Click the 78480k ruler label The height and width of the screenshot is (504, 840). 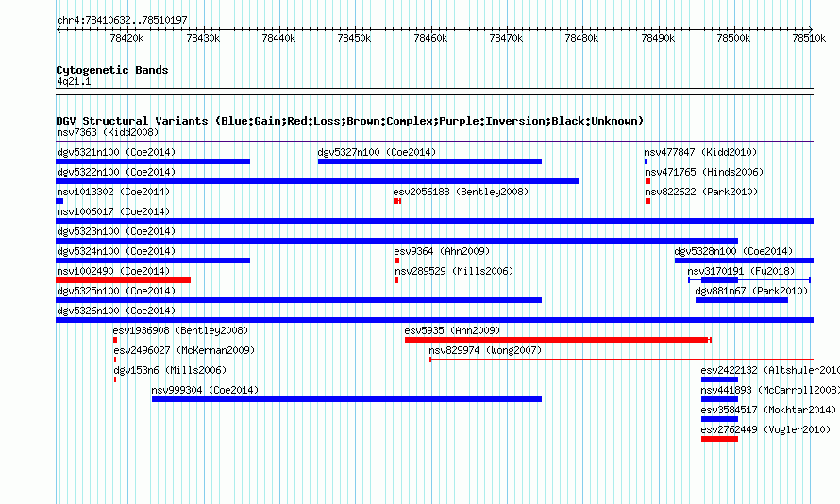pos(581,38)
